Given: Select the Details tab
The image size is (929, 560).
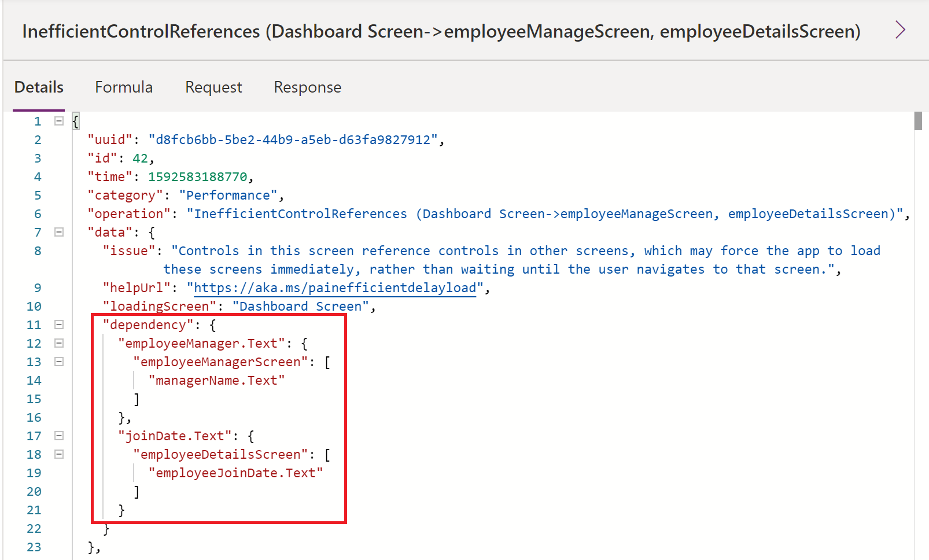Looking at the screenshot, I should click(39, 87).
